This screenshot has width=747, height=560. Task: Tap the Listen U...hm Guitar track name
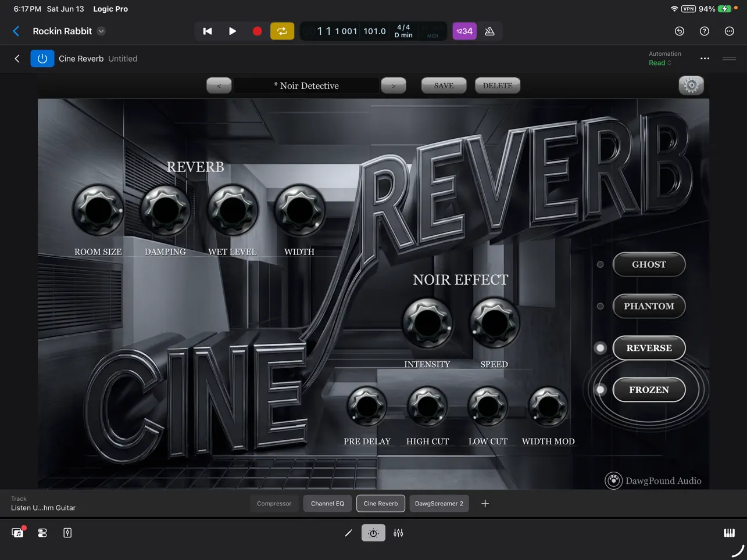[44, 508]
